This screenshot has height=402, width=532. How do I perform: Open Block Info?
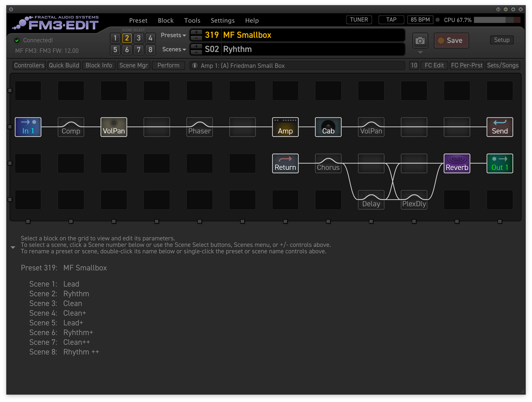[x=99, y=65]
